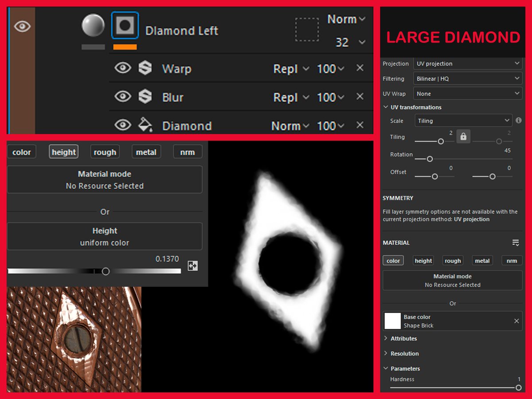
Task: Toggle the rough channel in the right MATERIAL panel
Action: (x=453, y=261)
